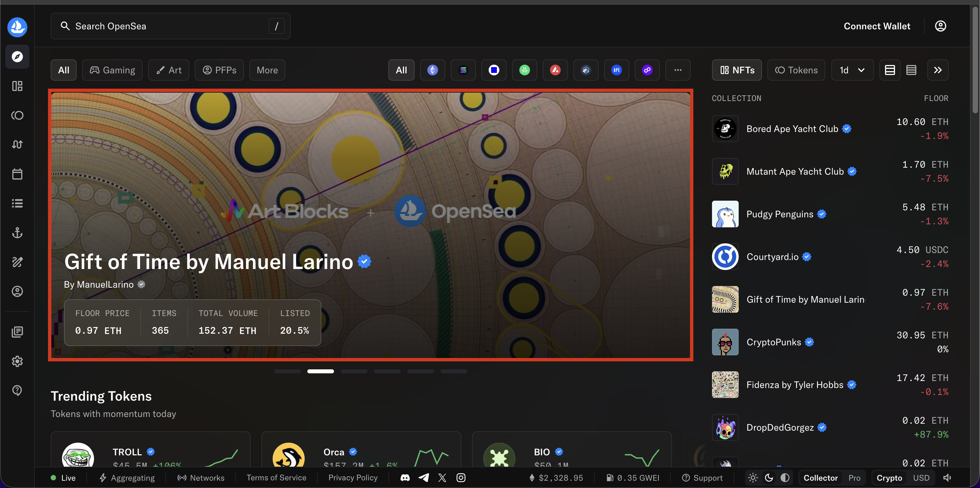Open the Tokens coin icon in sidebar

[17, 115]
